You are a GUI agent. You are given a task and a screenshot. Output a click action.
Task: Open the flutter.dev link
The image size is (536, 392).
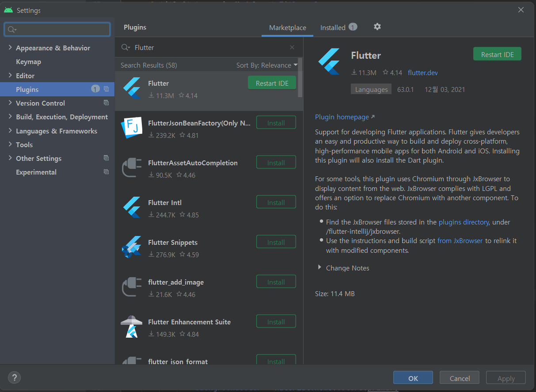pos(423,72)
